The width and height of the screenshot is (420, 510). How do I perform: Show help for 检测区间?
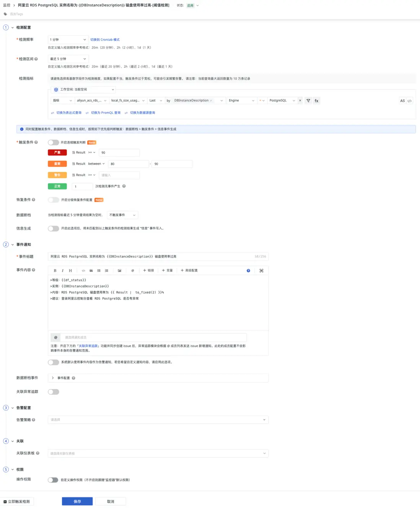click(x=36, y=59)
